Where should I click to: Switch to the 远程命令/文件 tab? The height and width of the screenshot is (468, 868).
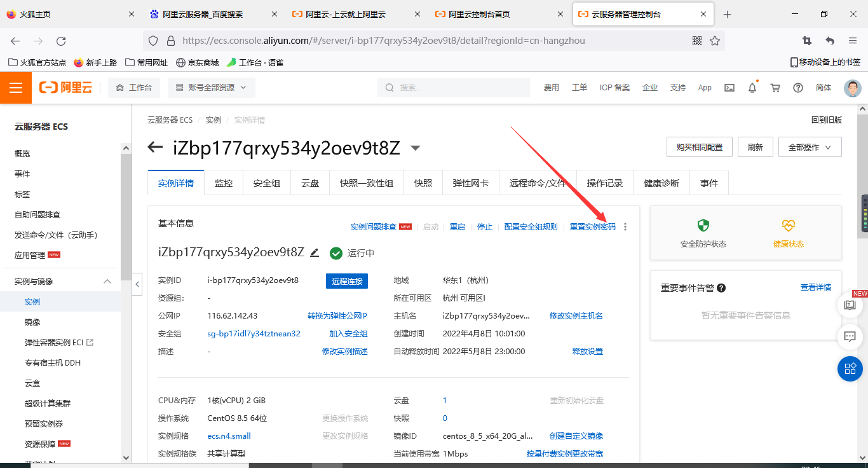pos(538,183)
